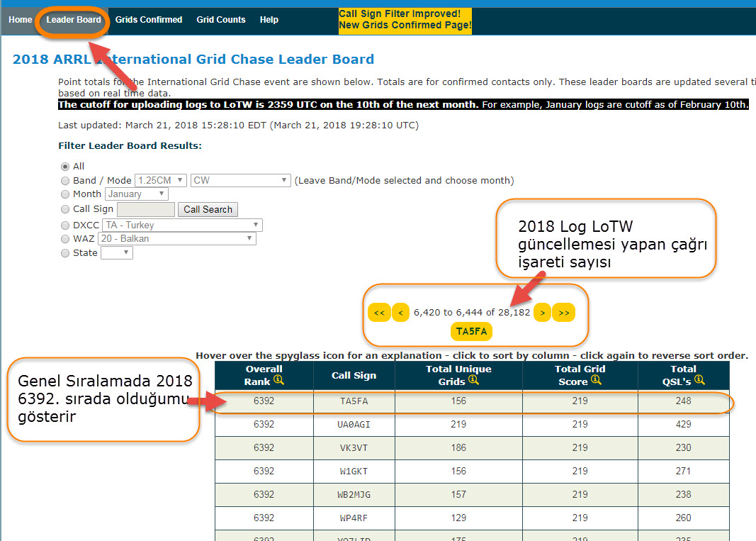Click the yellow Call Sign Filter Improved banner
This screenshot has height=541, width=756.
(405, 20)
